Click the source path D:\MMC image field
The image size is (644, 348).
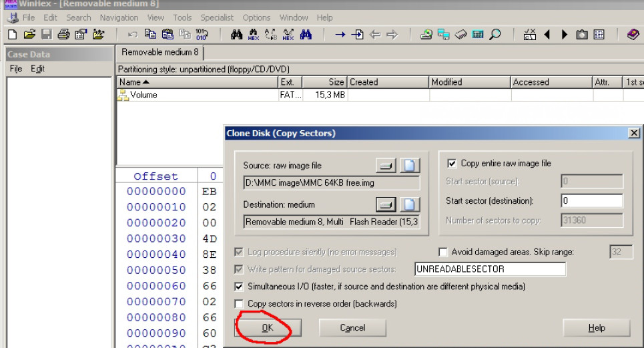coord(332,183)
